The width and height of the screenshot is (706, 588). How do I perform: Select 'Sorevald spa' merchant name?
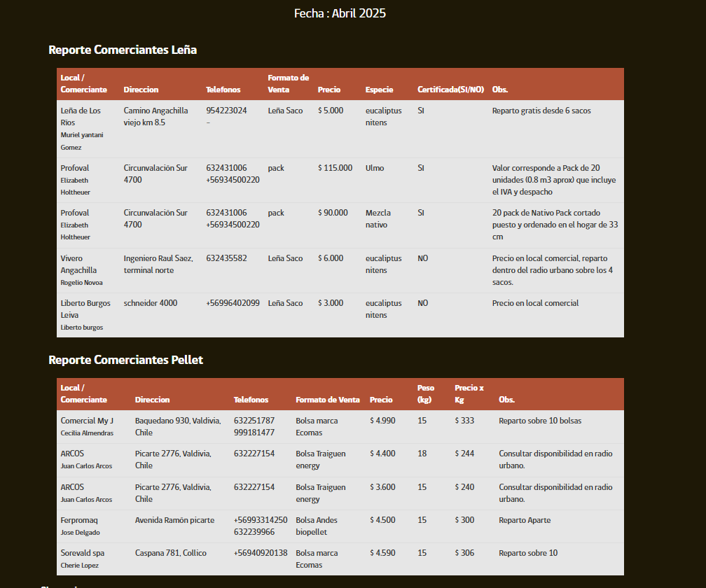(x=83, y=553)
